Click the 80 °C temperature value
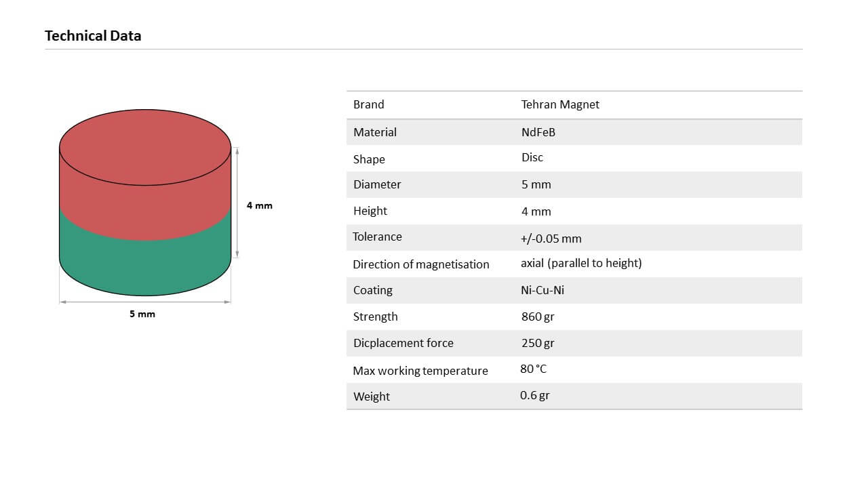 pyautogui.click(x=533, y=369)
